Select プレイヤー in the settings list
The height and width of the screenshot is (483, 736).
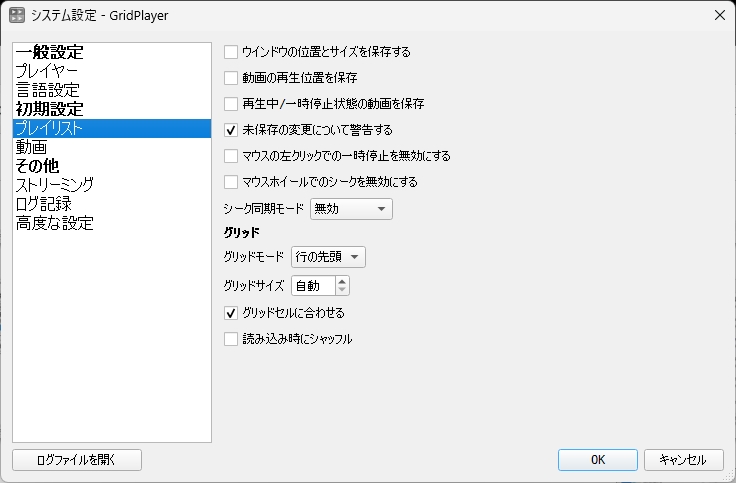[45, 71]
